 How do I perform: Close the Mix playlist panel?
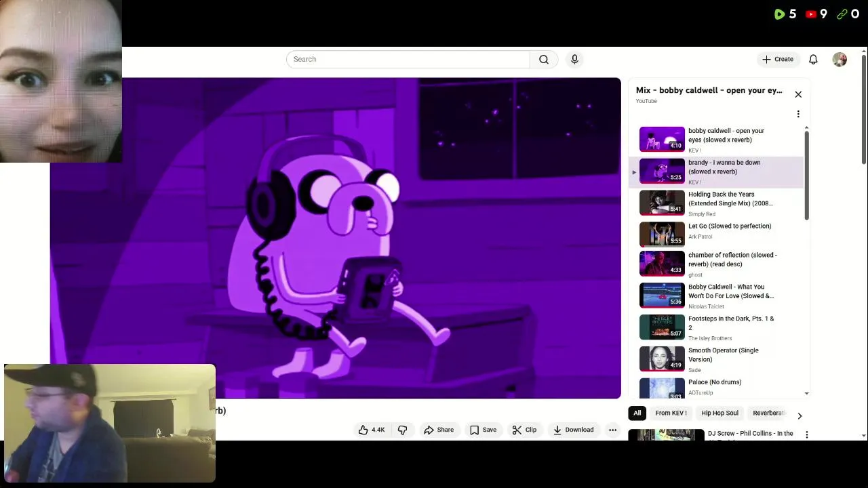798,94
